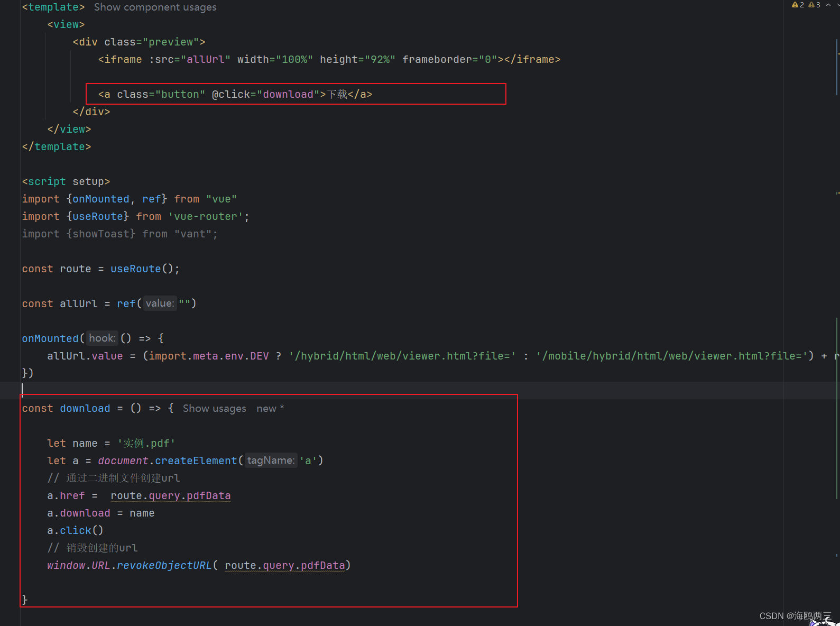840x626 pixels.
Task: Click import.meta.env.DEV expression
Action: tap(209, 356)
